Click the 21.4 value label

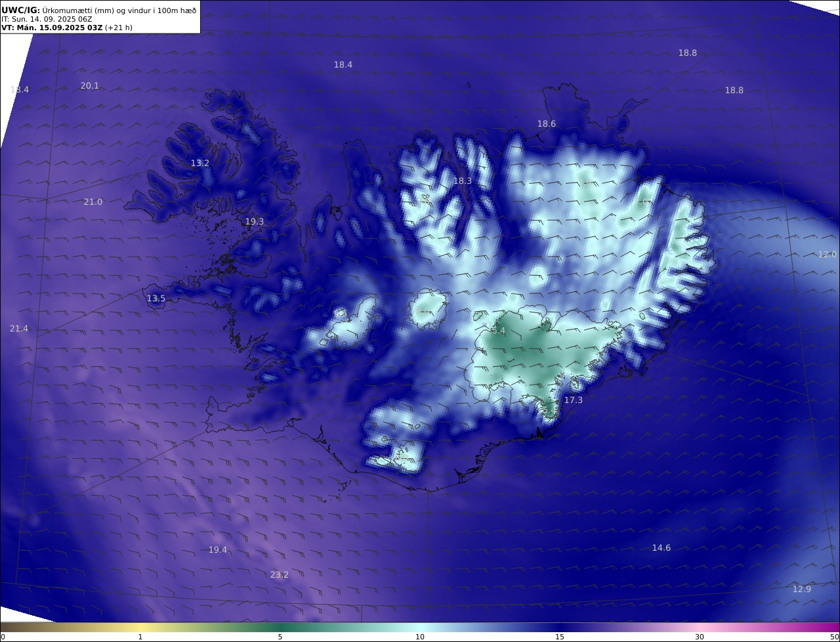[19, 329]
